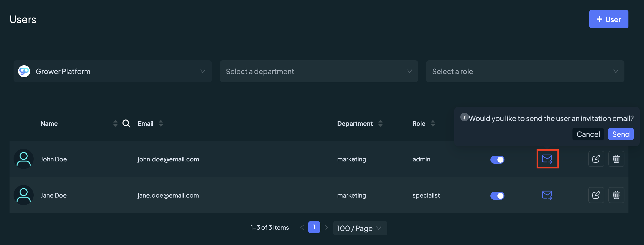
Task: Click the 1-3 of 3 items text
Action: coord(270,227)
